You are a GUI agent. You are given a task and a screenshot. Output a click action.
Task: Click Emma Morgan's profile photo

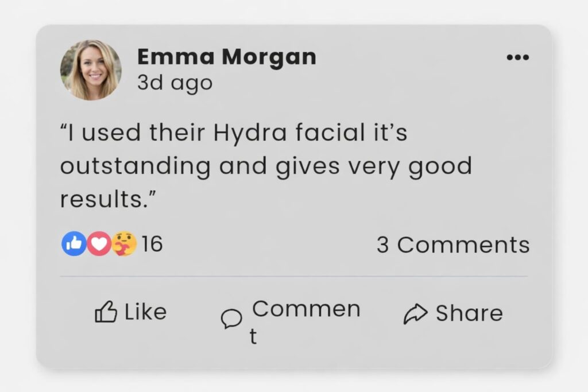(91, 70)
